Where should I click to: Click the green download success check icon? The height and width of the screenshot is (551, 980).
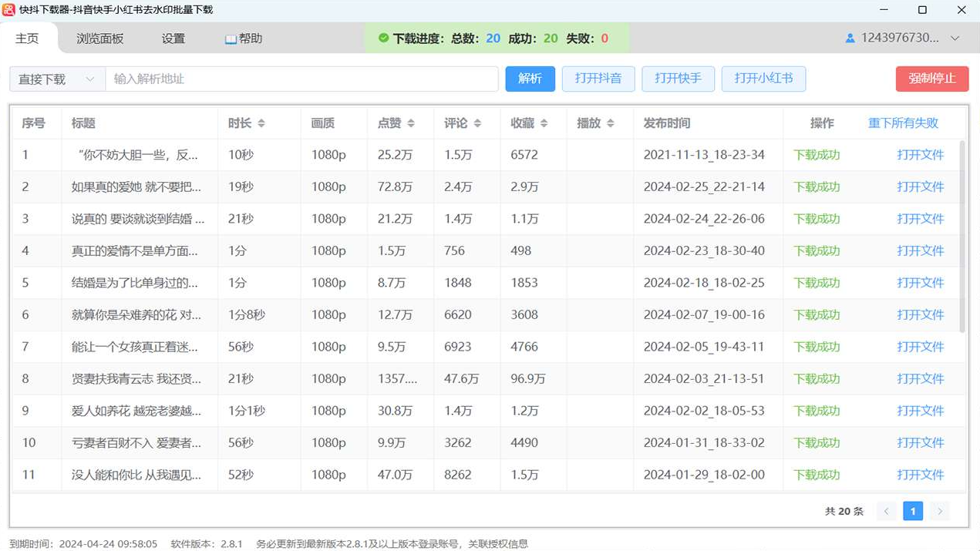tap(383, 39)
